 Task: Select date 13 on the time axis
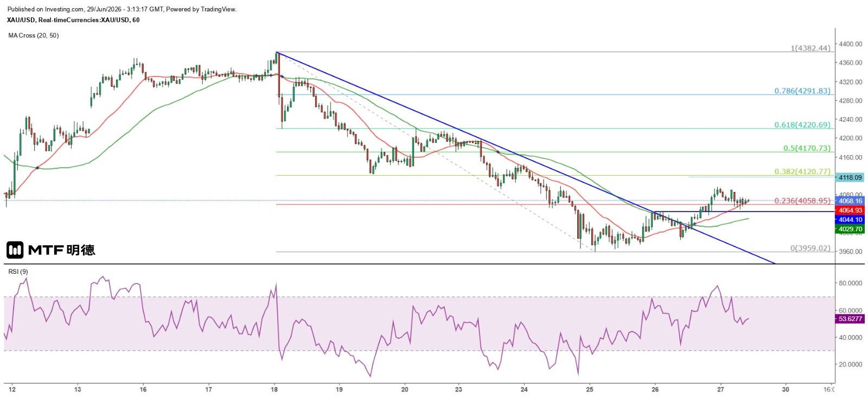pyautogui.click(x=78, y=389)
